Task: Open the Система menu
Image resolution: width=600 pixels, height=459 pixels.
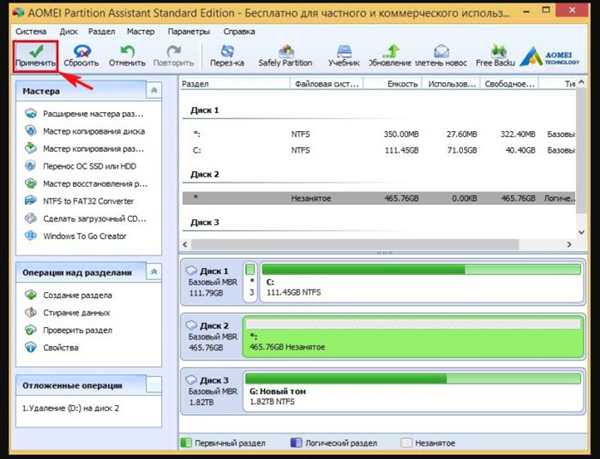Action: [31, 31]
